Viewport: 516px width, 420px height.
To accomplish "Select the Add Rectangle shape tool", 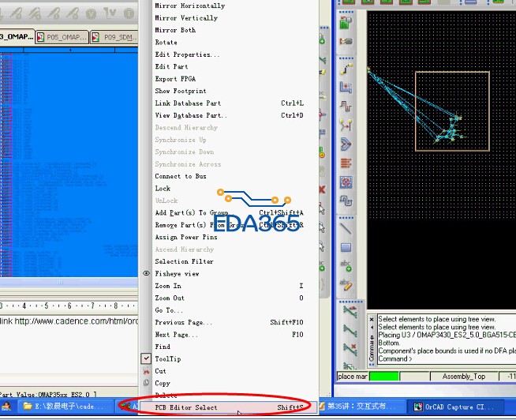I will pos(346,247).
